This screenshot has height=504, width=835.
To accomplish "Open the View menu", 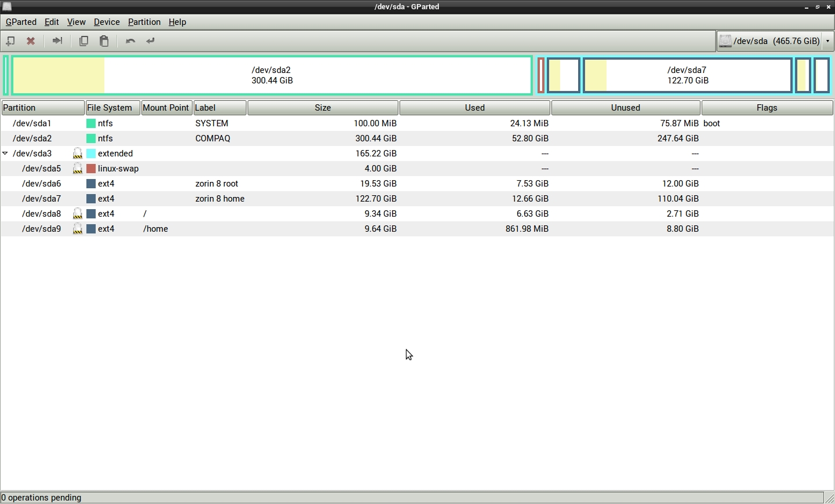I will pos(76,22).
